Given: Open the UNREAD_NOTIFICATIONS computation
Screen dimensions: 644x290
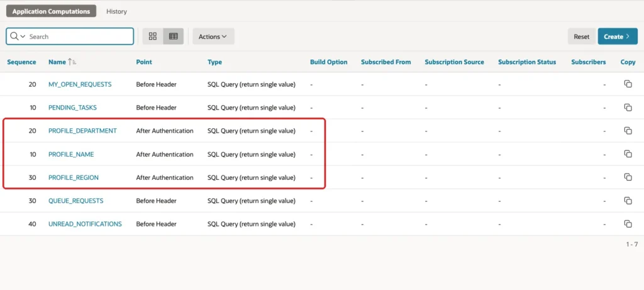Looking at the screenshot, I should (85, 224).
